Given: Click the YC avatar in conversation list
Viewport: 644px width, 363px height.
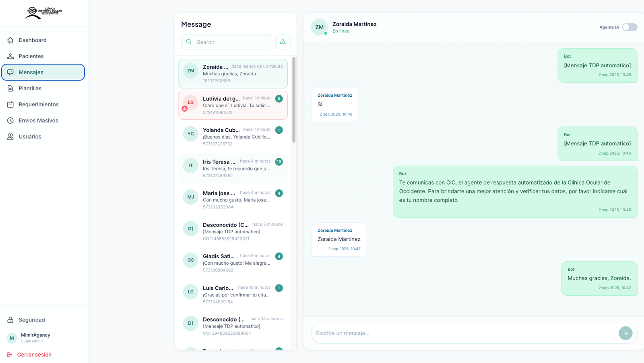Looking at the screenshot, I should click(x=190, y=134).
